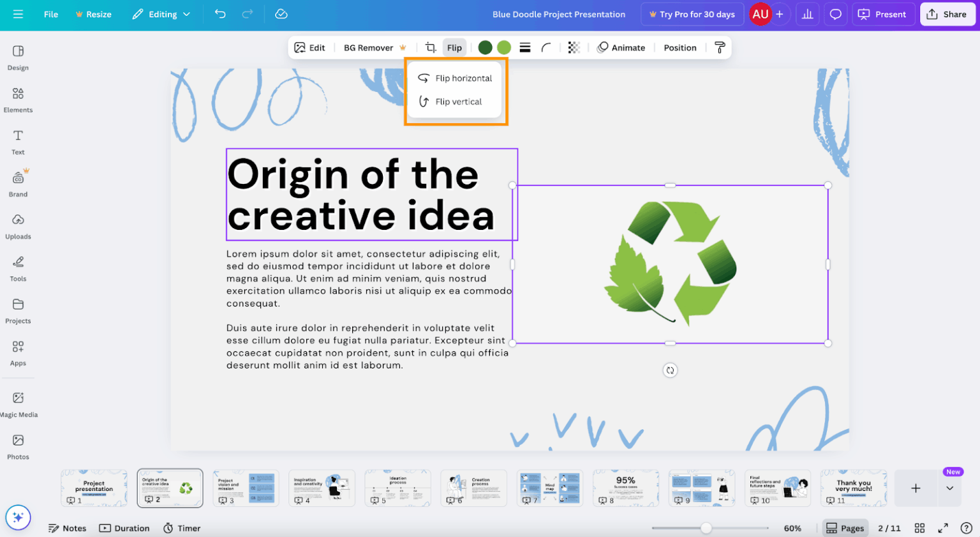
Task: Open the Text panel in the sidebar
Action: (x=18, y=141)
